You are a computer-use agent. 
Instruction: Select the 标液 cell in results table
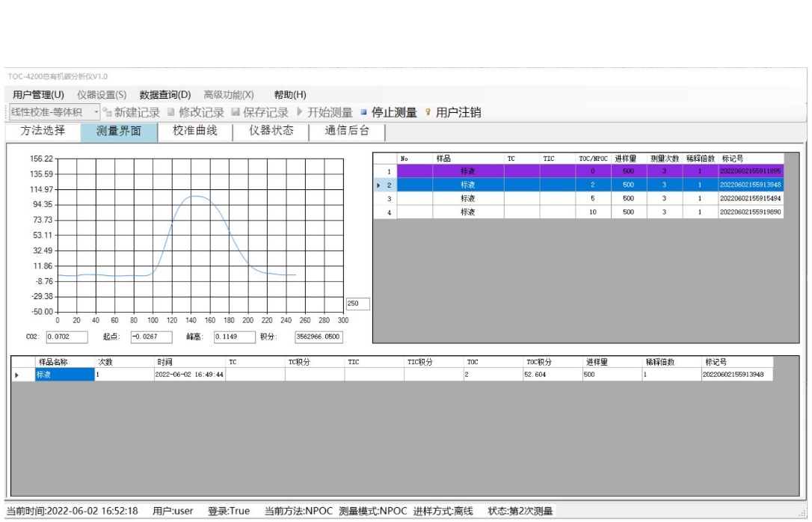click(65, 375)
